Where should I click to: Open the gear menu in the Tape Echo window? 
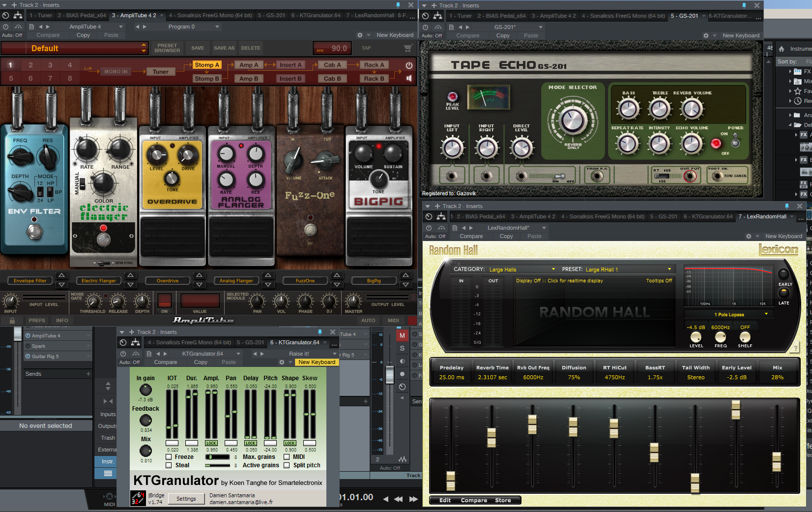(706, 35)
